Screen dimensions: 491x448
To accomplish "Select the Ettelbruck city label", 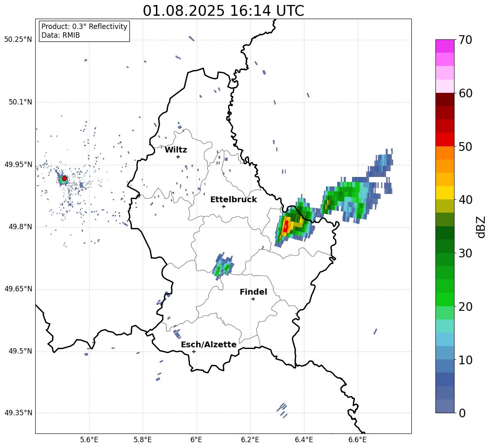I will [x=233, y=200].
